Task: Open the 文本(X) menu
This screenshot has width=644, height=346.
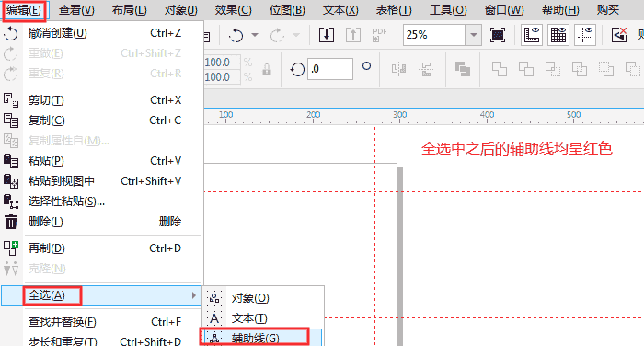Action: pyautogui.click(x=340, y=10)
